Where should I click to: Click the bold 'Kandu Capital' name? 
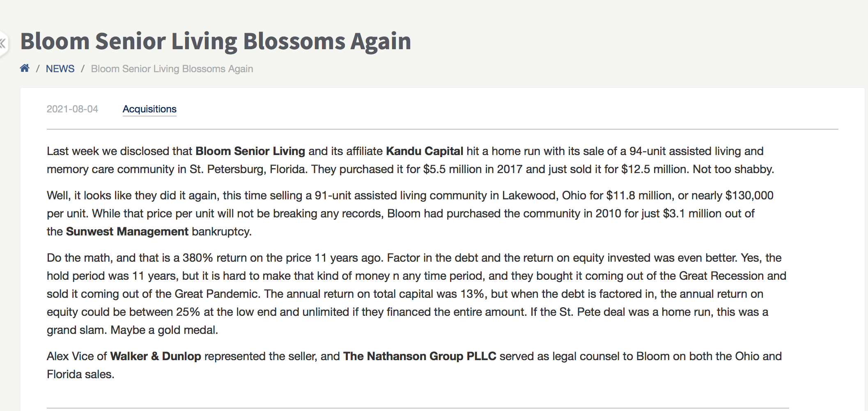[x=425, y=151]
